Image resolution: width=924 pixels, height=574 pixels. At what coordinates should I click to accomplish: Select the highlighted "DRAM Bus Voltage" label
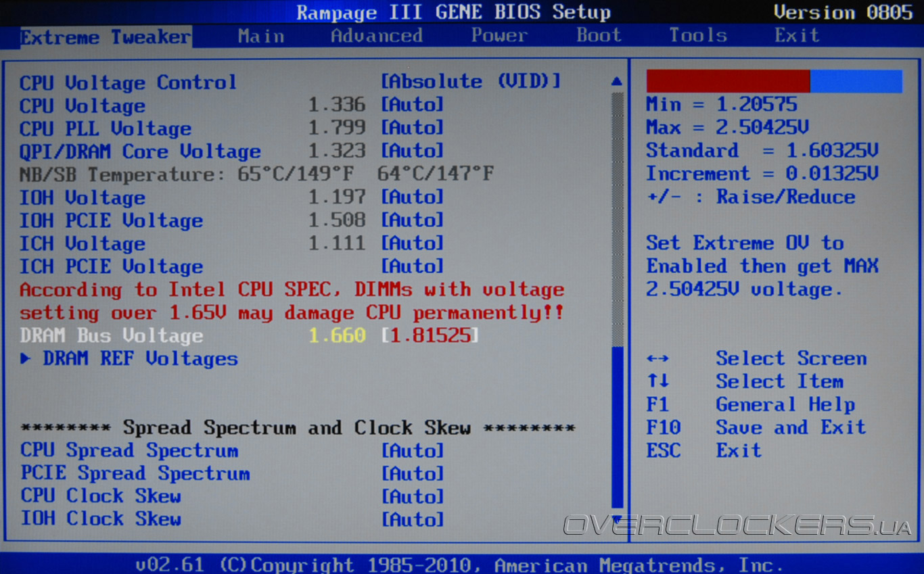(x=112, y=335)
